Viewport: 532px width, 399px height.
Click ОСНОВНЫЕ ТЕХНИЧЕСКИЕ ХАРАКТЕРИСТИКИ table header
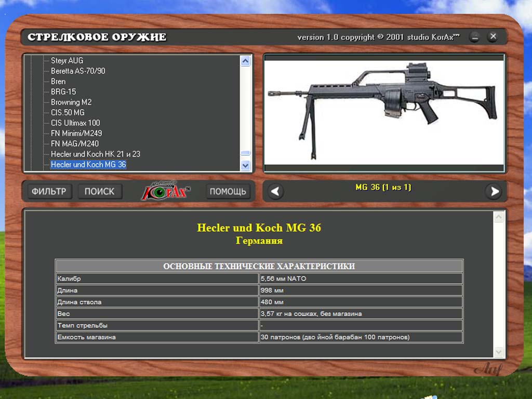point(259,267)
